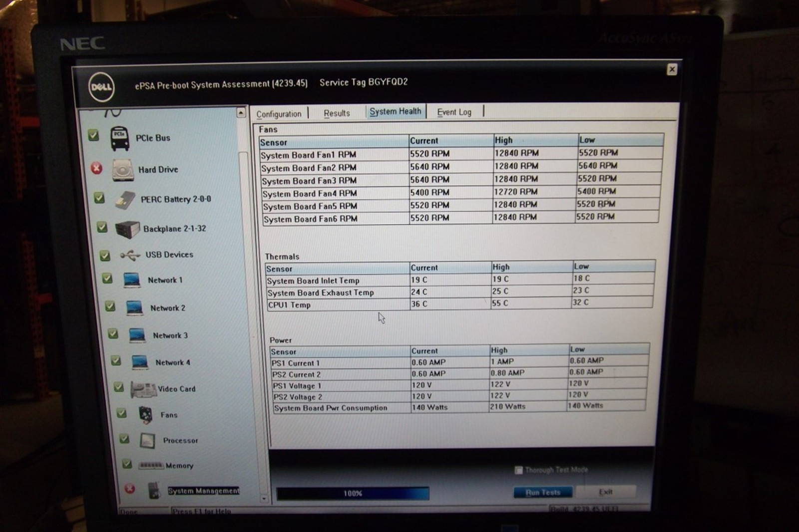Viewport: 799px width, 532px height.
Task: Click the PCIe Bus device icon
Action: tap(120, 139)
